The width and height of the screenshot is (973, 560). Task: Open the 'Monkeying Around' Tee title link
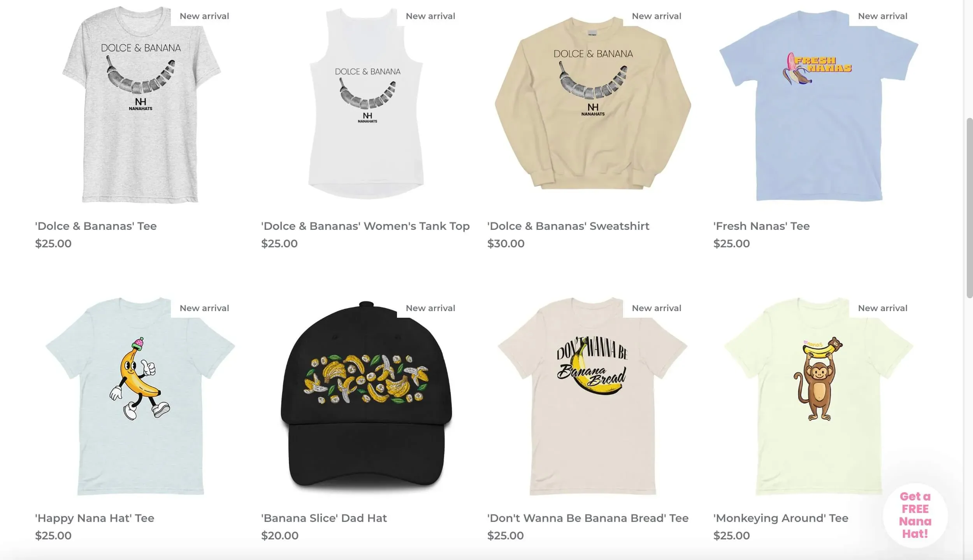[x=781, y=518]
